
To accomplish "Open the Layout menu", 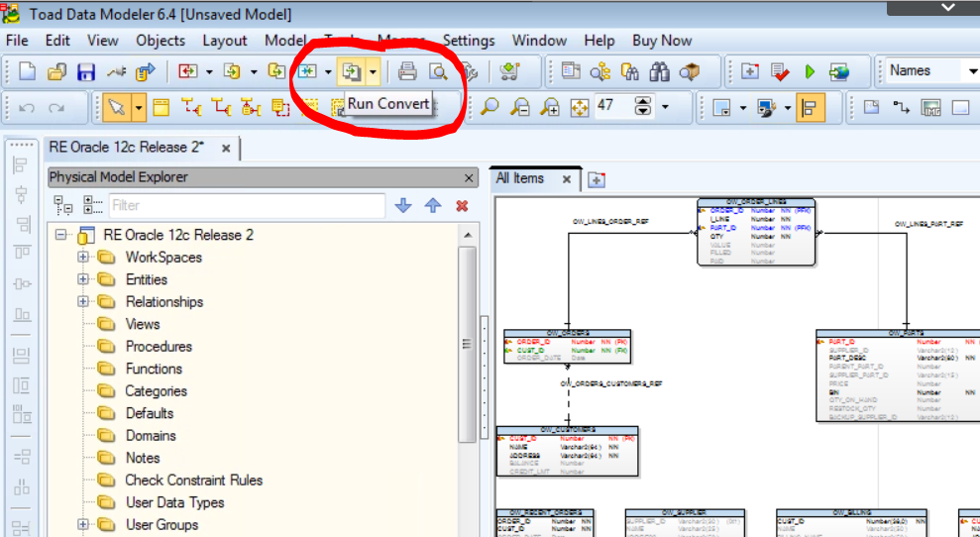I will pyautogui.click(x=224, y=41).
